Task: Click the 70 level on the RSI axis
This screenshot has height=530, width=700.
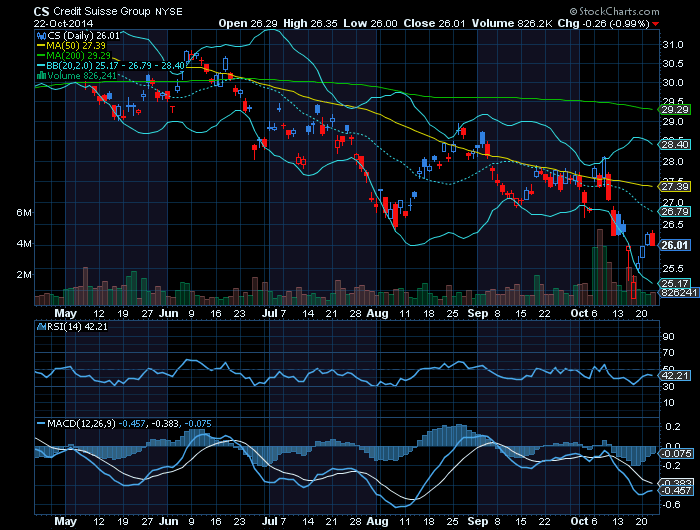Action: pyautogui.click(x=668, y=353)
